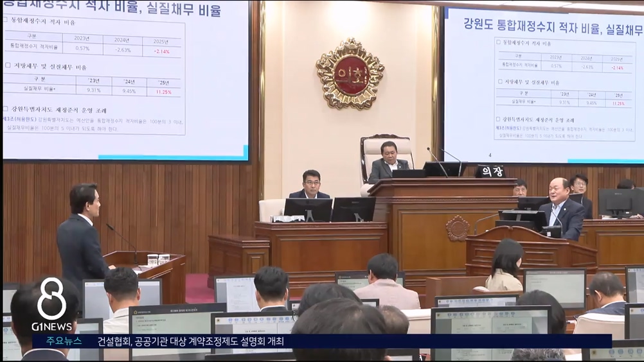Viewport: 644px width, 362px height.
Task: Click the red 11.25% value in left table
Action: 164,92
